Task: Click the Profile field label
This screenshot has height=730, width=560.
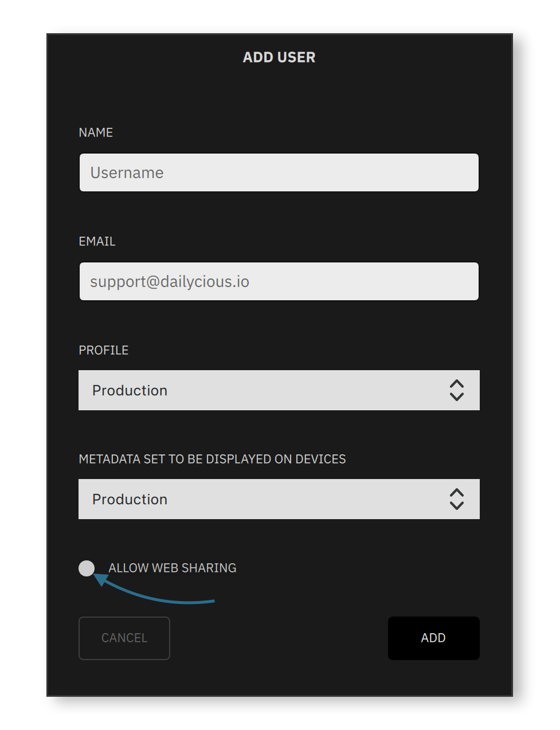Action: (x=103, y=350)
